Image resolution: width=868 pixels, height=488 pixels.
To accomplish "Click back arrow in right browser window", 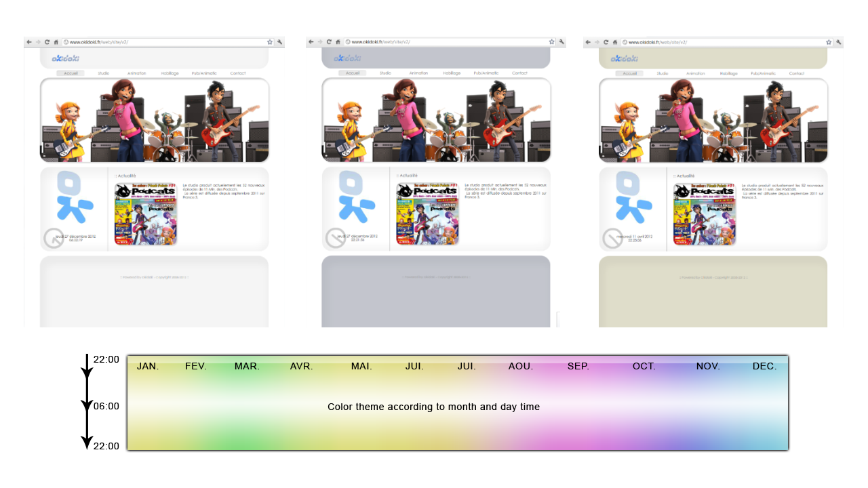I will (589, 42).
